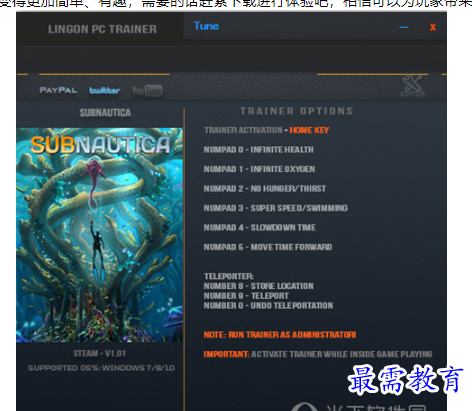472x411 pixels.
Task: Click the Steam V1.01 version text
Action: coord(100,353)
